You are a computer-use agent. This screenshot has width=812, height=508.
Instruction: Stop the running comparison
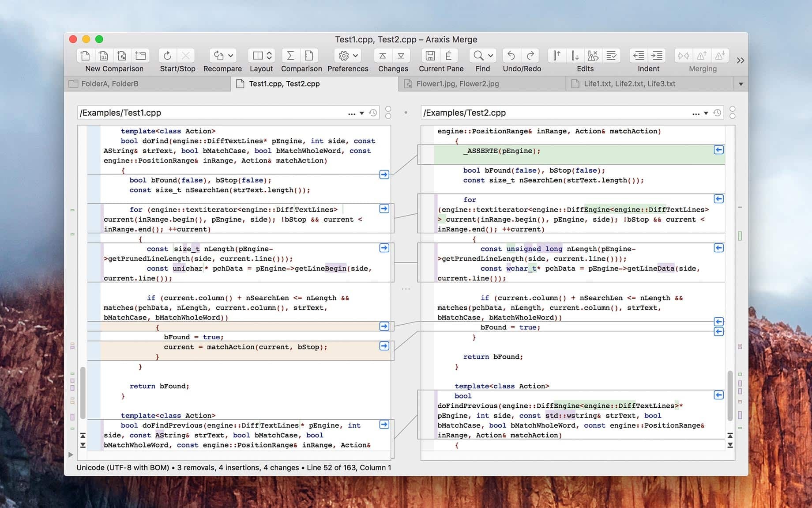186,56
